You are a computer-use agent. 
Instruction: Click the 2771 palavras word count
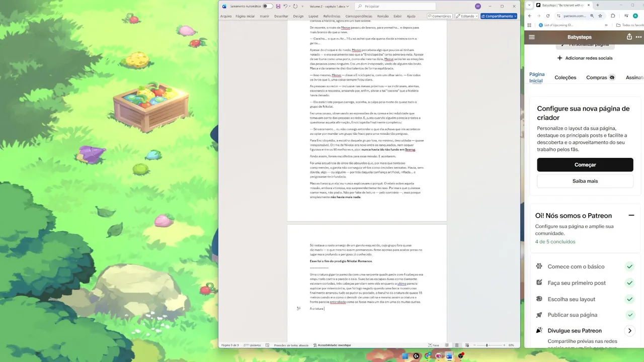(x=252, y=345)
